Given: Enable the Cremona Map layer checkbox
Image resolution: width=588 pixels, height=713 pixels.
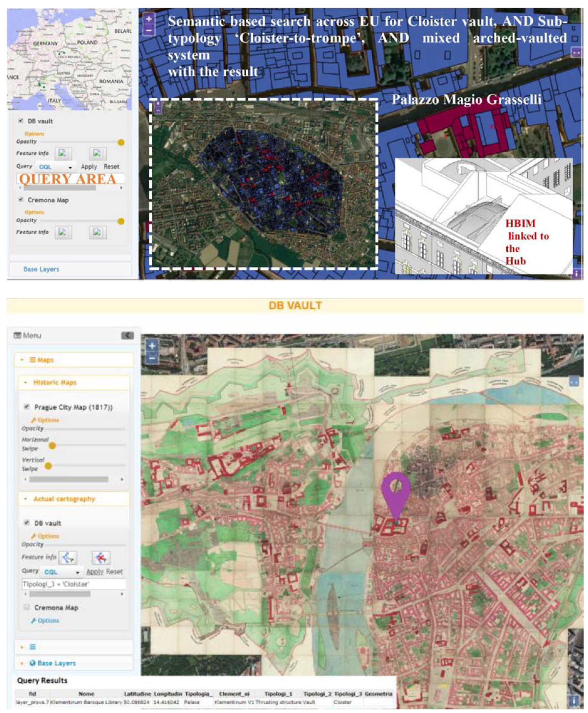Looking at the screenshot, I should (x=27, y=607).
